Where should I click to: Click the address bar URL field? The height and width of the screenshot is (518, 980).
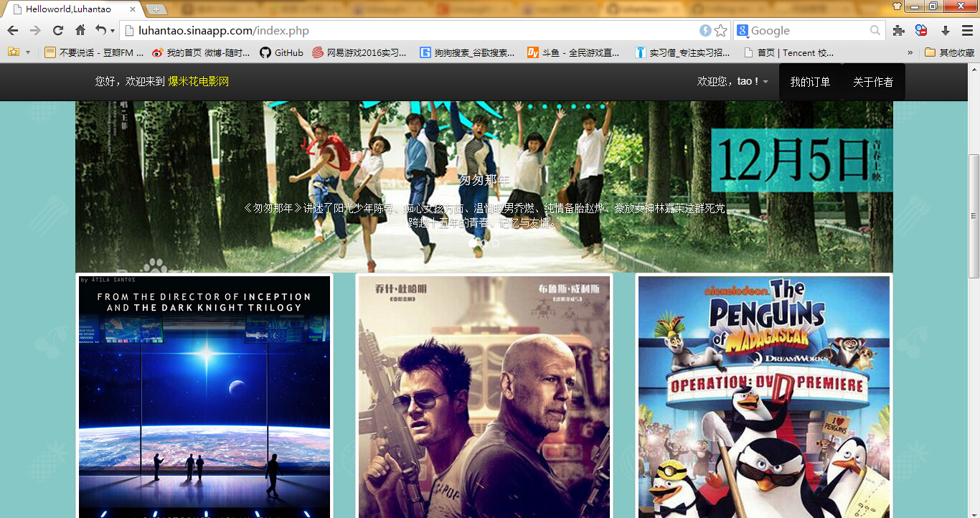pos(409,31)
